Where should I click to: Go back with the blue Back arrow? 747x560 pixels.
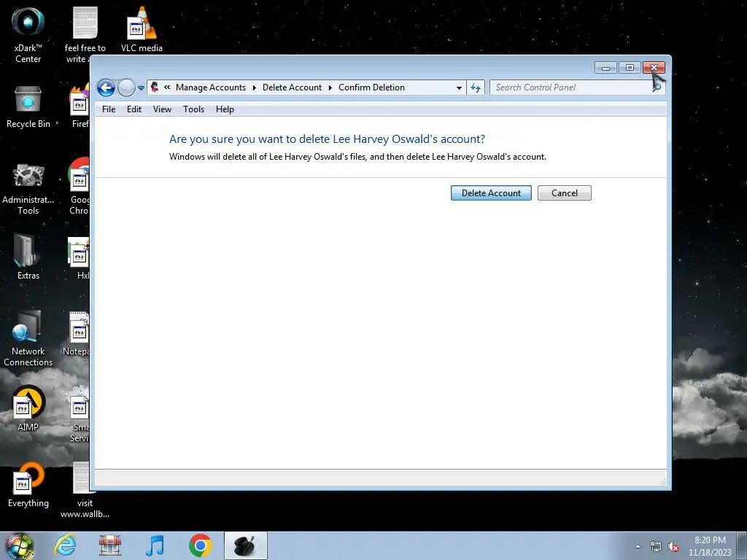click(x=106, y=87)
